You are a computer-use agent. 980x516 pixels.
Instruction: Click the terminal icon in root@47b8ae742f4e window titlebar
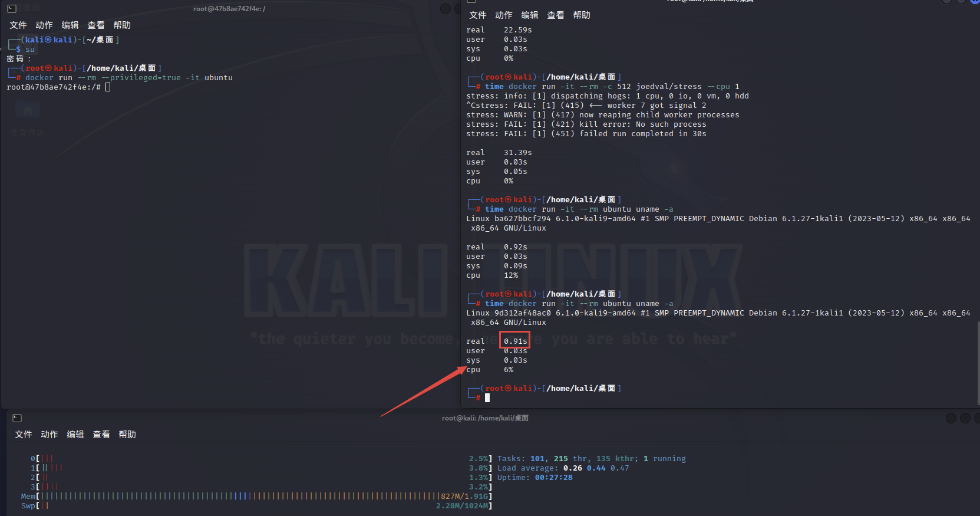click(11, 9)
